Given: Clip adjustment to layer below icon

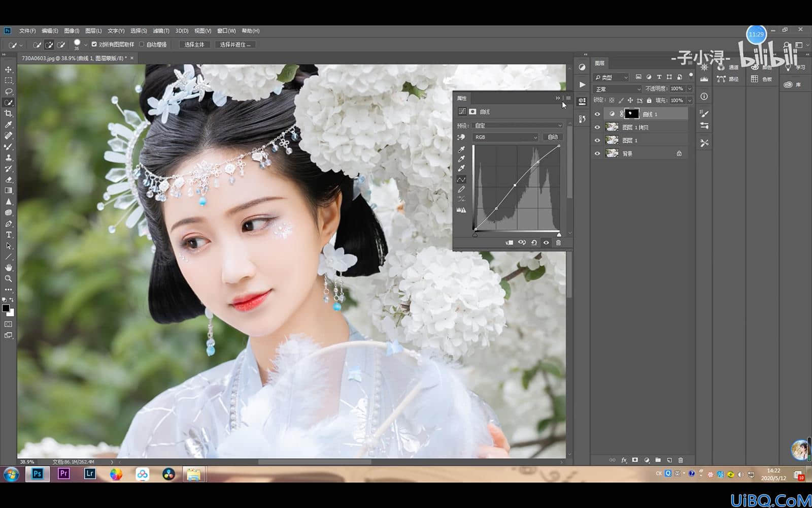Looking at the screenshot, I should coord(510,243).
